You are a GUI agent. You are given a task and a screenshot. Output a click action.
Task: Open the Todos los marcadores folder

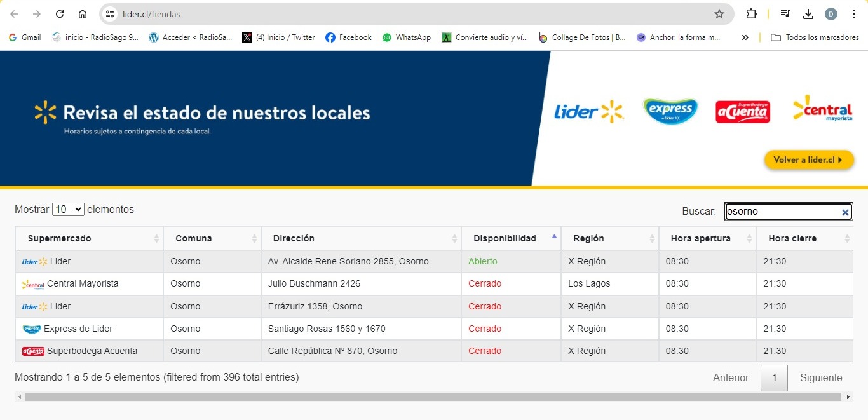click(815, 37)
